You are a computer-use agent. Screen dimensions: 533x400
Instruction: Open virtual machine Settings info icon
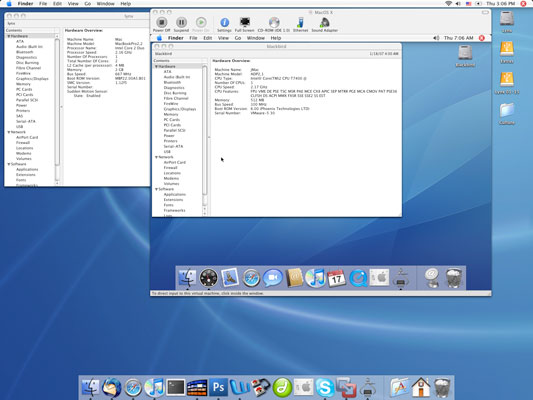[224, 23]
